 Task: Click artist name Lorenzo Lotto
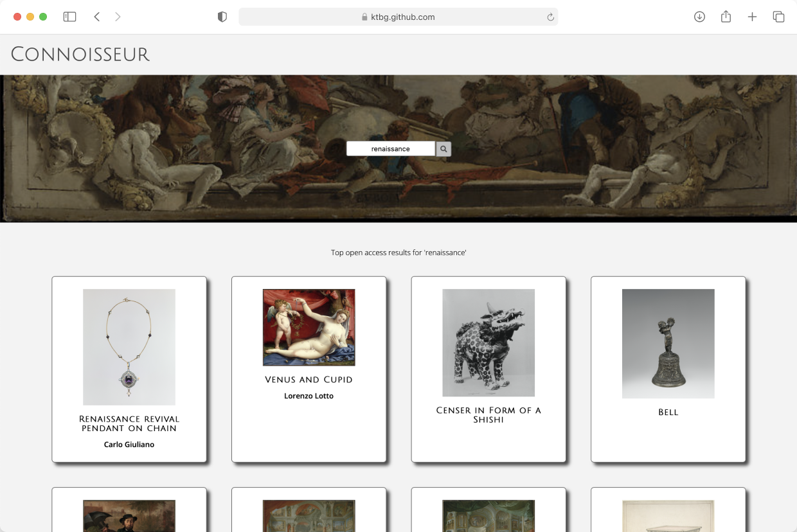(x=309, y=396)
